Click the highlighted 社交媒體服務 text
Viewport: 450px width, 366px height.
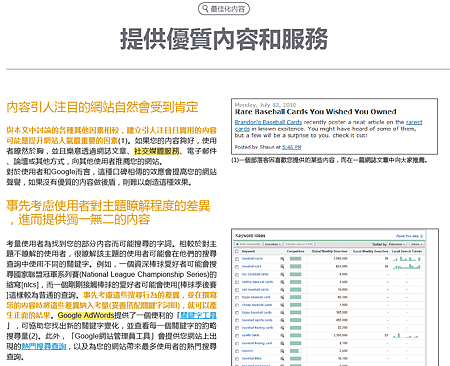coord(157,151)
